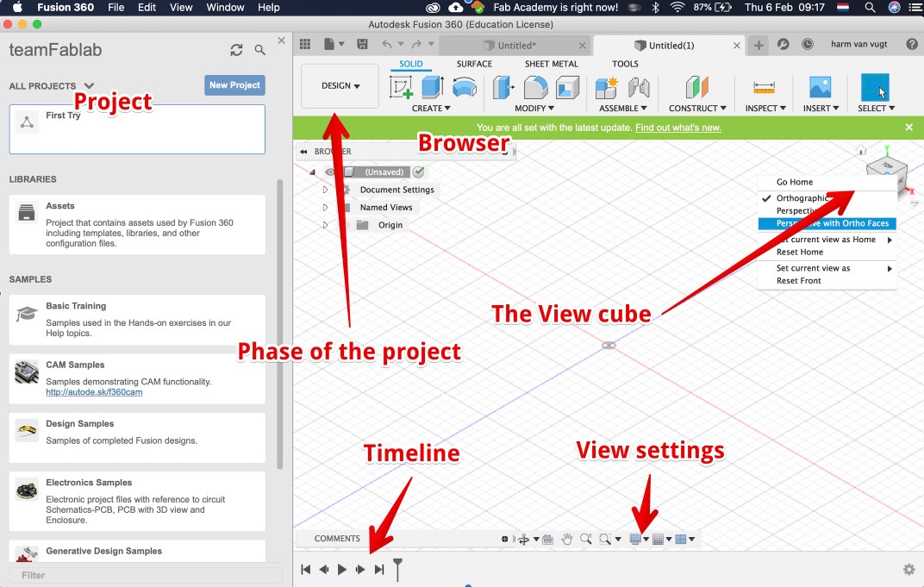Screen dimensions: 924x587
Task: Click the timeline marker handle
Action: coord(397,569)
